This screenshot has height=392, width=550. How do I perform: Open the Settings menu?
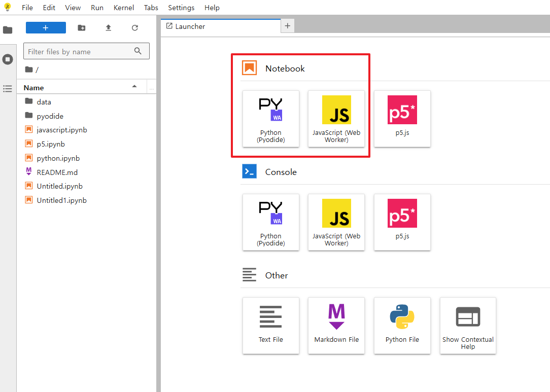click(181, 8)
